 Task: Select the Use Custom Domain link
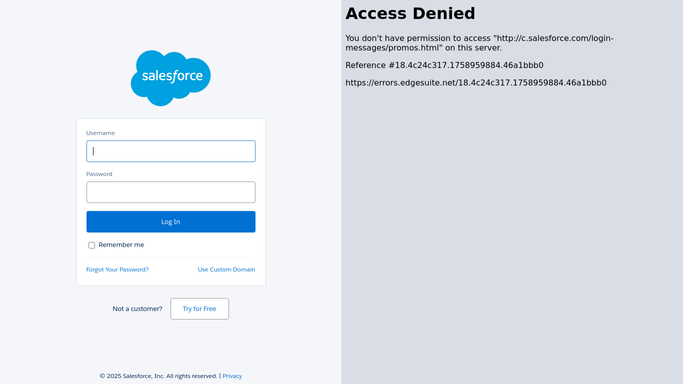(227, 269)
